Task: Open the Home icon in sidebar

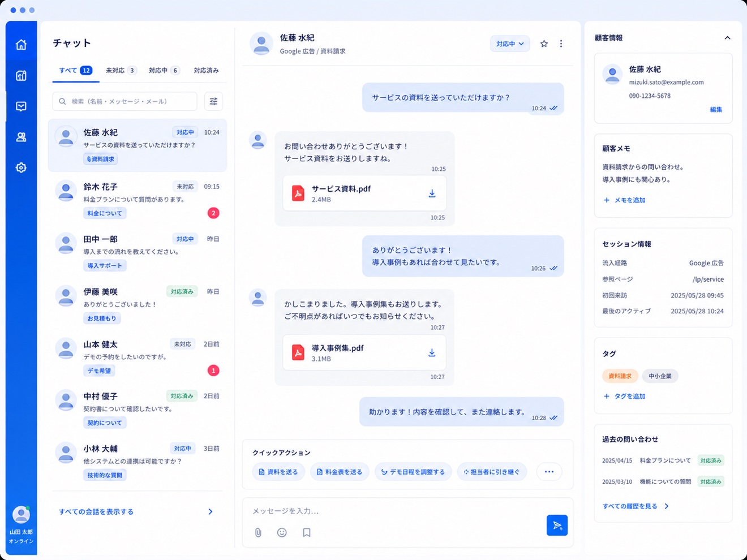Action: click(x=21, y=45)
